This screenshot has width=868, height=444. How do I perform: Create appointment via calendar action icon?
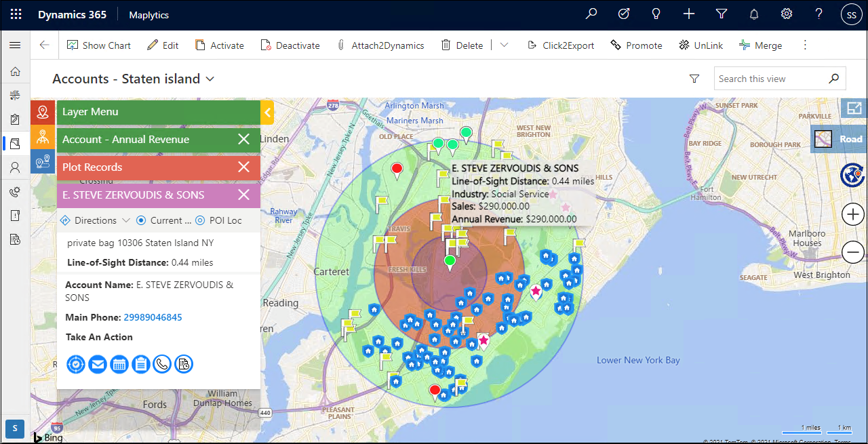[x=119, y=364]
